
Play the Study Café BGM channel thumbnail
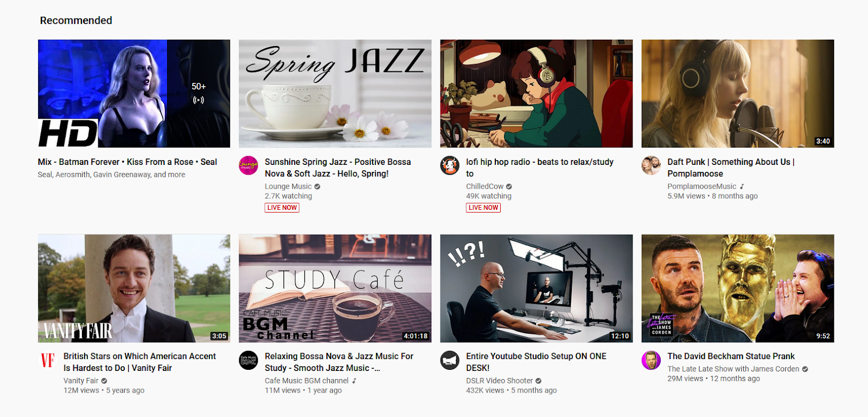coord(335,288)
